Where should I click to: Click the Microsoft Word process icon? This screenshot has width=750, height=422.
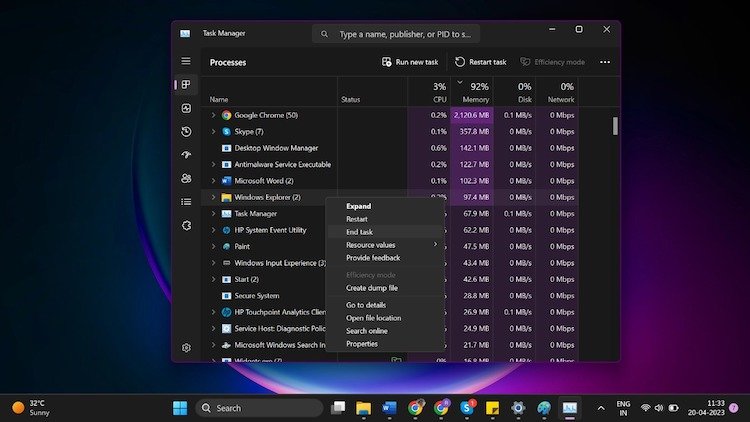pos(226,181)
